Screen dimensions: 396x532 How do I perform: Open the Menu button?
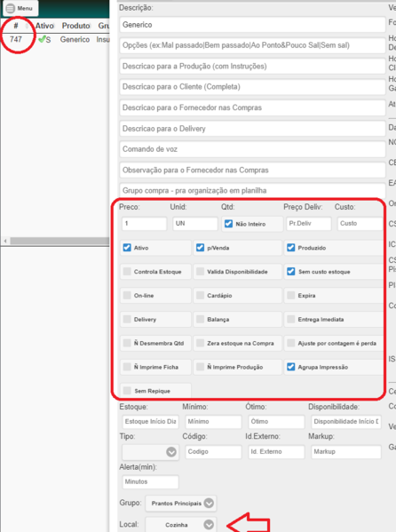coord(20,8)
